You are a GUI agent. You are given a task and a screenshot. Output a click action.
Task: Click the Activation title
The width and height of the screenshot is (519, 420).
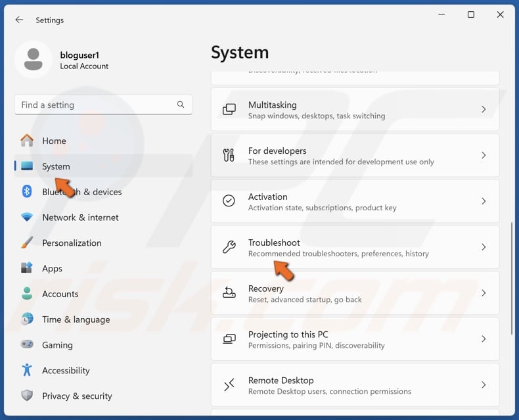(x=268, y=197)
